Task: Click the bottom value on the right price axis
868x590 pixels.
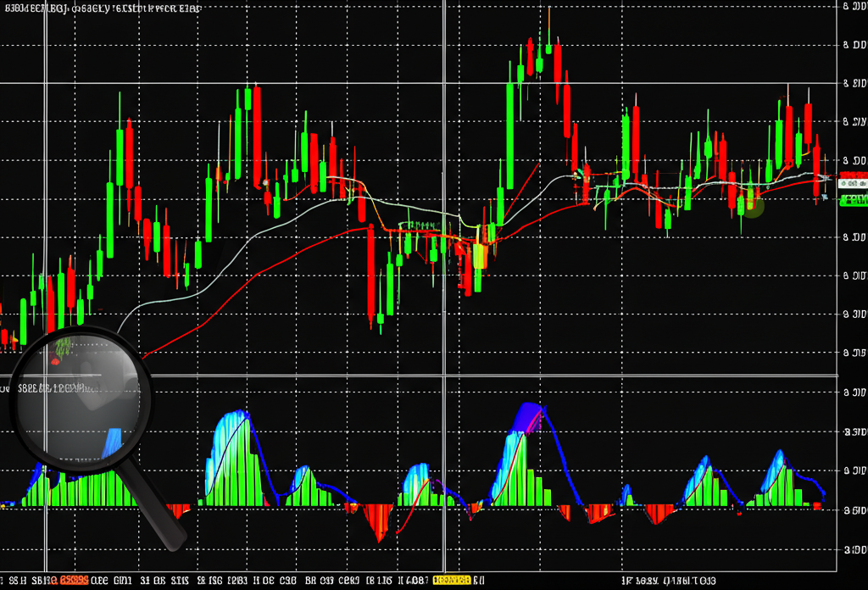Action: (x=854, y=548)
